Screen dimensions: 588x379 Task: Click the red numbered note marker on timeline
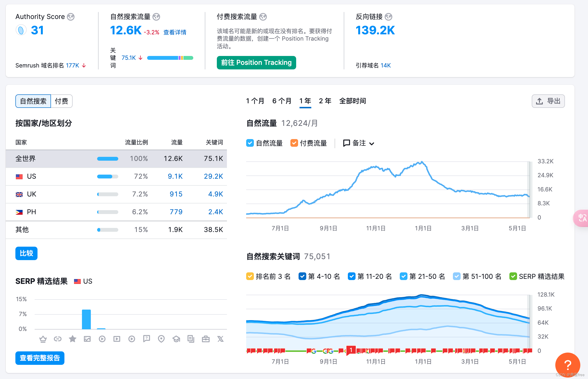tap(351, 350)
